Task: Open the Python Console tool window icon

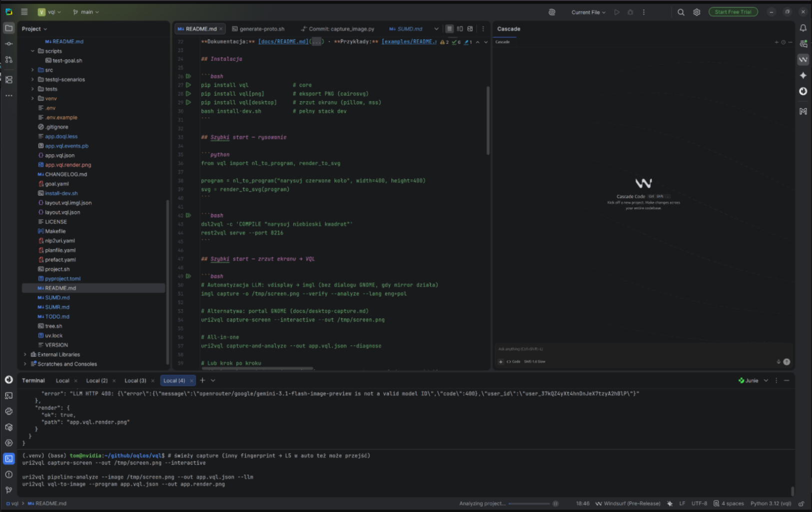Action: pos(9,411)
